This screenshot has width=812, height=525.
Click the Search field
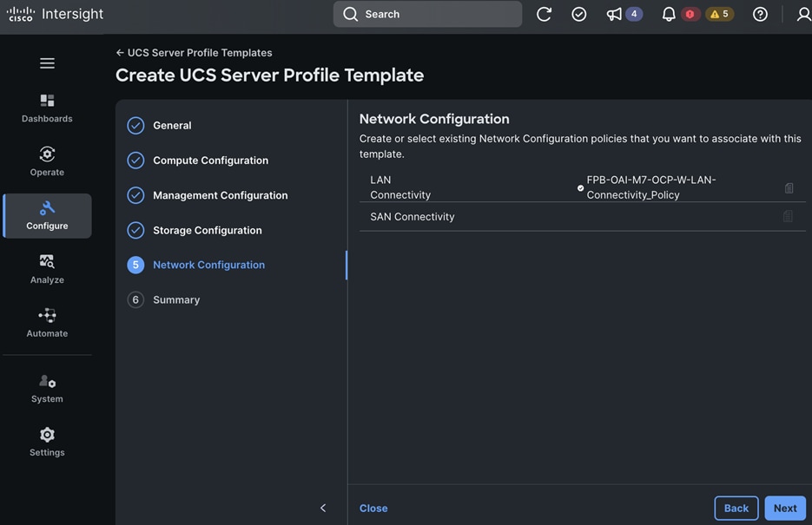pos(428,14)
